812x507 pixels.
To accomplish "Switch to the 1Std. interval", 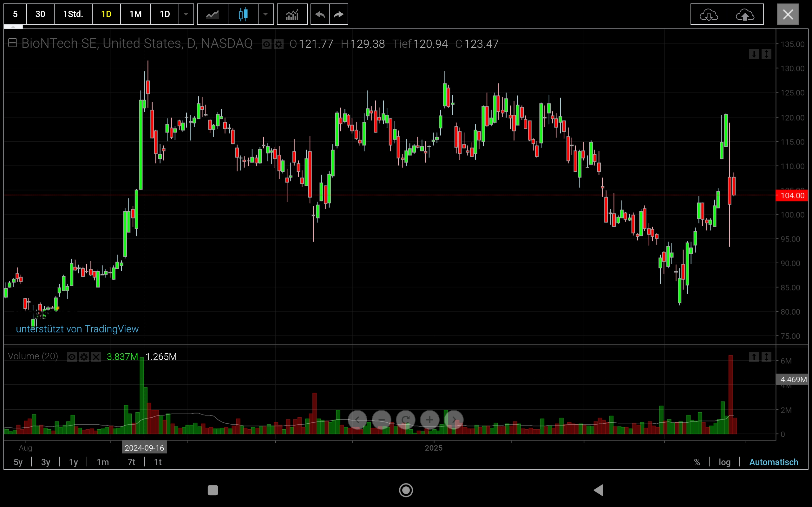I will tap(73, 15).
